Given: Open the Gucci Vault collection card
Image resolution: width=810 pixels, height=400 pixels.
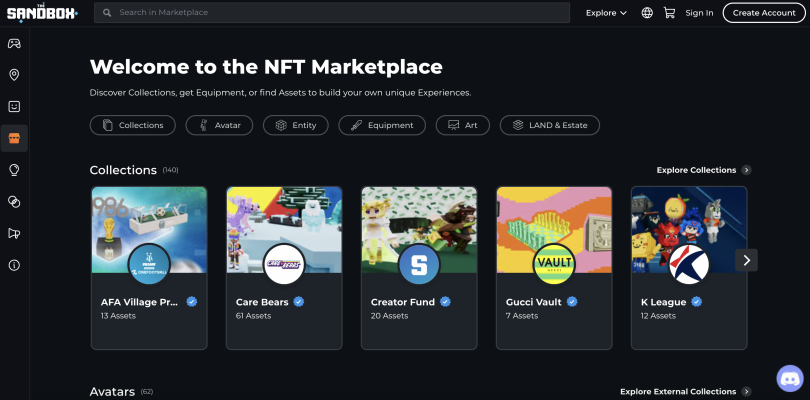Looking at the screenshot, I should click(x=554, y=267).
